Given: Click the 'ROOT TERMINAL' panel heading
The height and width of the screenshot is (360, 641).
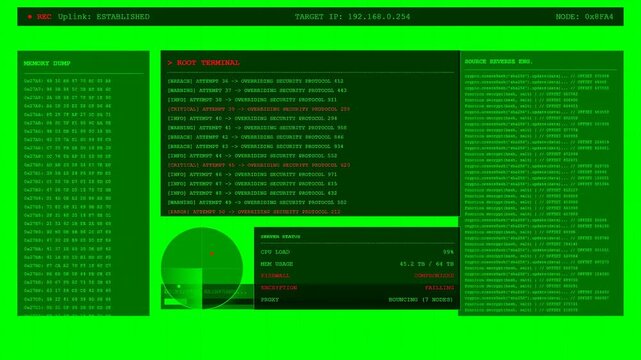Looking at the screenshot, I should [204, 63].
